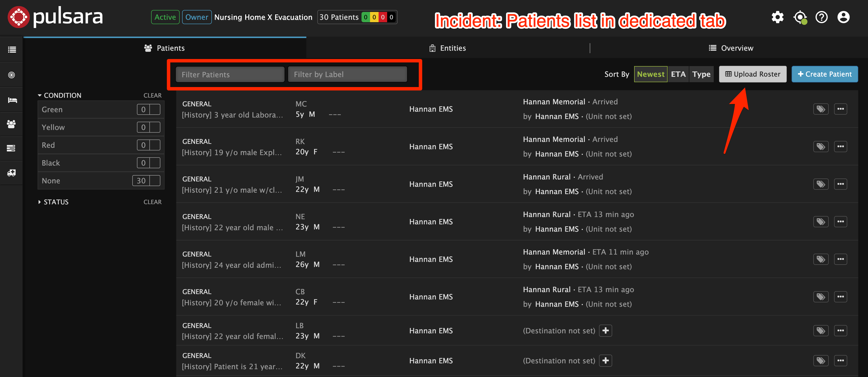Click the Create Patient button
The image size is (868, 377).
(x=825, y=74)
